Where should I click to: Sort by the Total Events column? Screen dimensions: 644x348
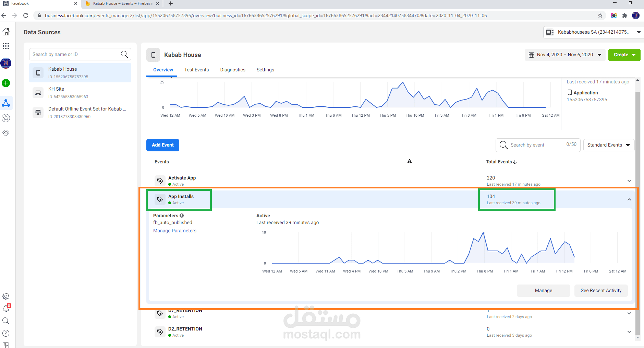pos(501,162)
